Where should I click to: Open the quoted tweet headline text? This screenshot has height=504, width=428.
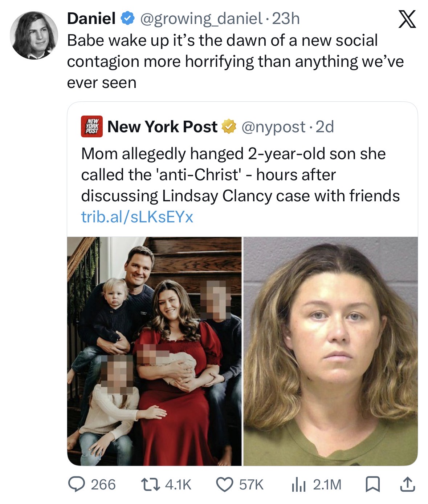(x=240, y=175)
